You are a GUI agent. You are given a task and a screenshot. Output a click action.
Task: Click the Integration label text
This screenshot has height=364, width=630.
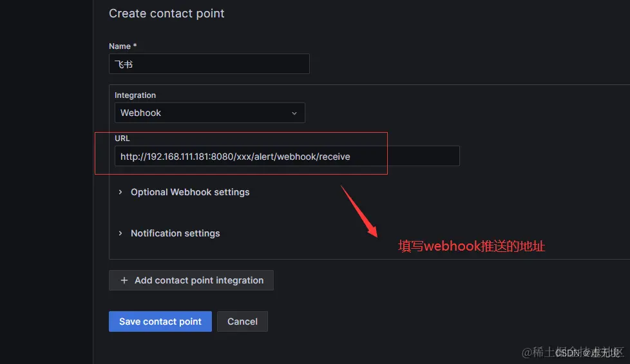coord(135,95)
